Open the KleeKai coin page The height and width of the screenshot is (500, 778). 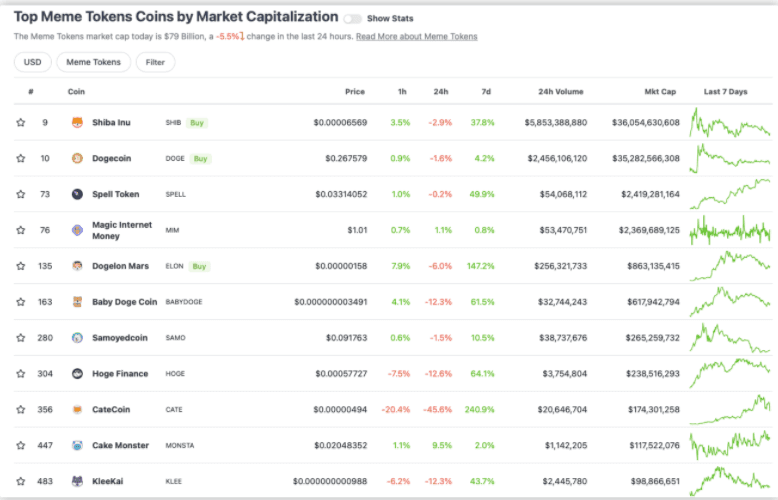click(x=108, y=481)
